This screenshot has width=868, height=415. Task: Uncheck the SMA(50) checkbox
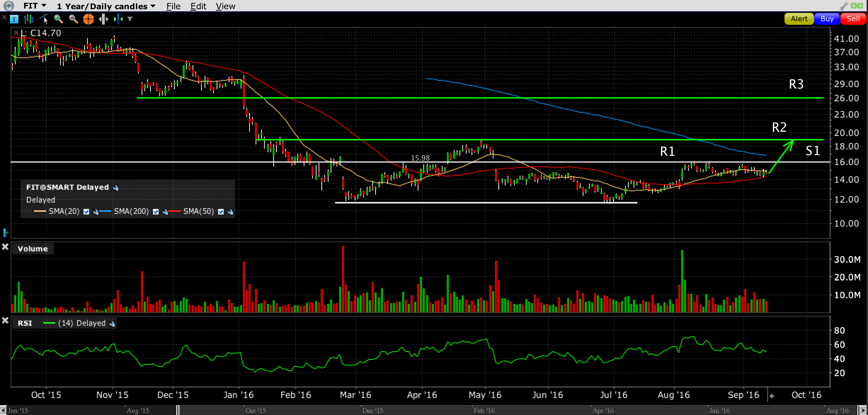point(221,212)
